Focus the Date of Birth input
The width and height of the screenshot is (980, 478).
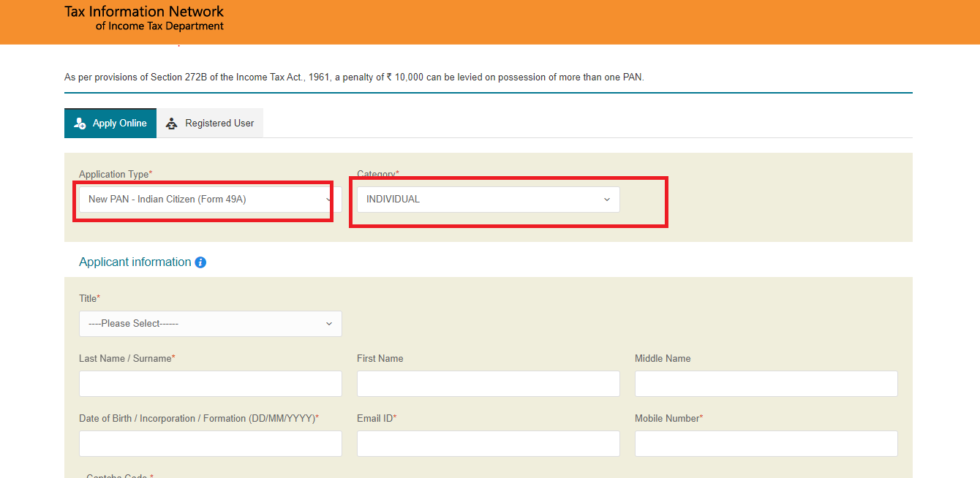click(x=210, y=443)
